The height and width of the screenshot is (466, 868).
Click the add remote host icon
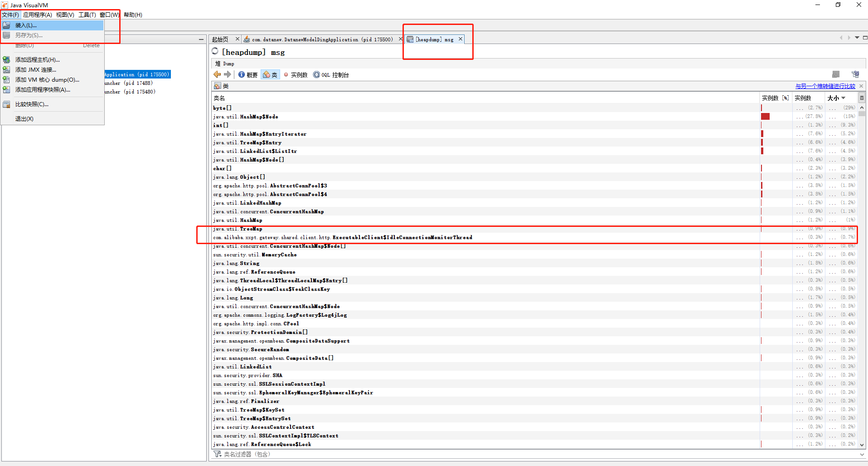click(6, 60)
